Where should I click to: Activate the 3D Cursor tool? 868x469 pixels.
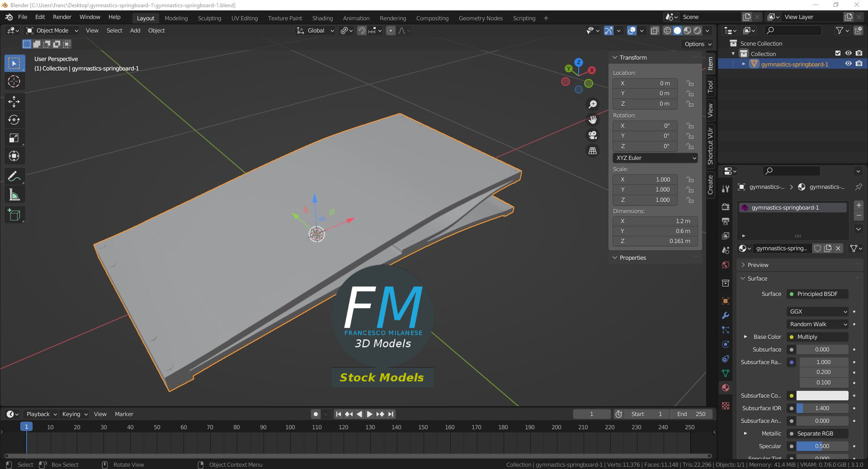[x=14, y=82]
